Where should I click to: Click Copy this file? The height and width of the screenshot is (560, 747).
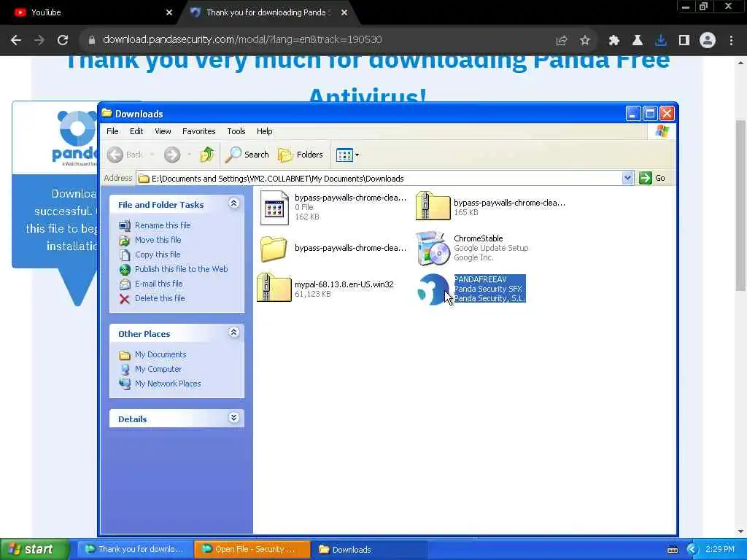158,254
